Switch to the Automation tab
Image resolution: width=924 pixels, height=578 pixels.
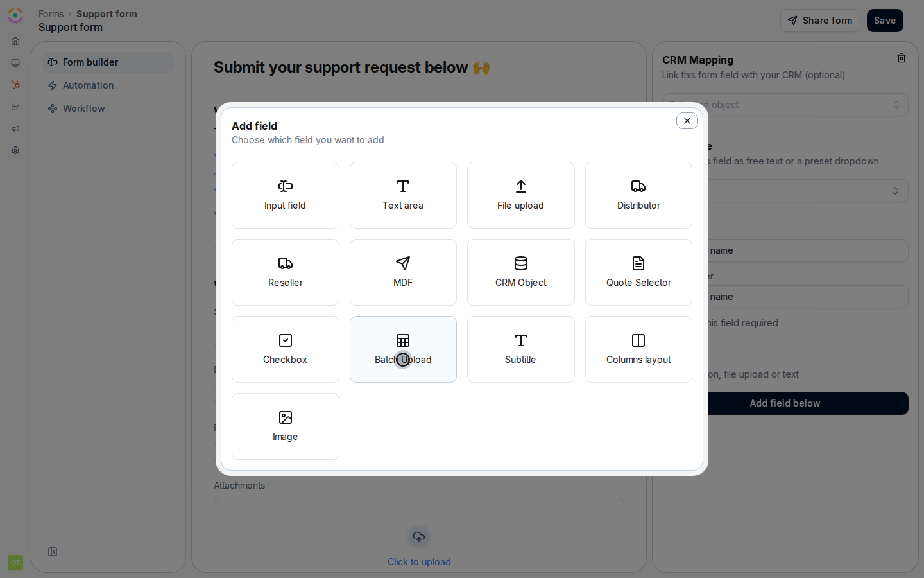click(x=108, y=85)
